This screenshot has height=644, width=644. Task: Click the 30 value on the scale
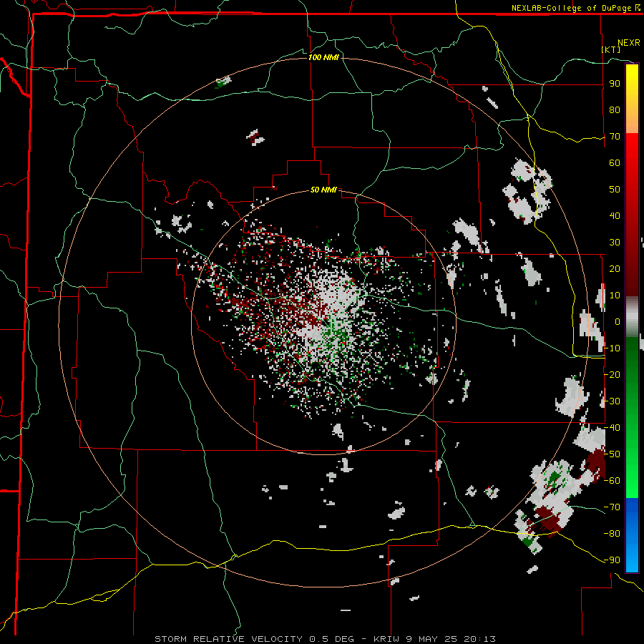615,243
